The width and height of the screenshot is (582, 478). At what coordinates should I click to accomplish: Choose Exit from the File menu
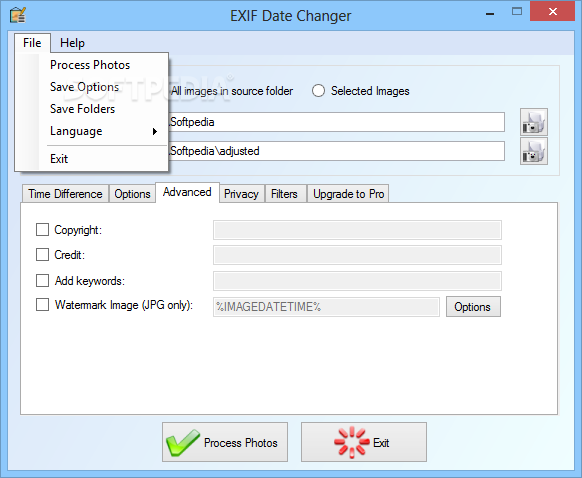59,159
